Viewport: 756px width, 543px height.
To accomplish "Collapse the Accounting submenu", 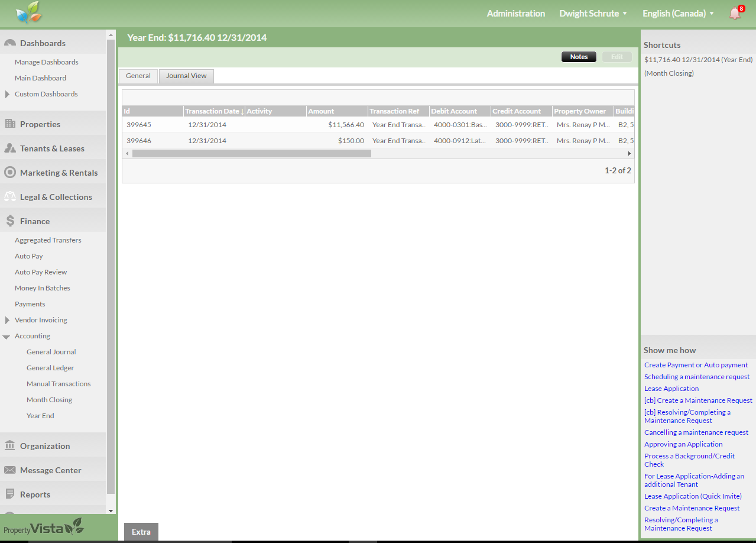I will [x=7, y=336].
